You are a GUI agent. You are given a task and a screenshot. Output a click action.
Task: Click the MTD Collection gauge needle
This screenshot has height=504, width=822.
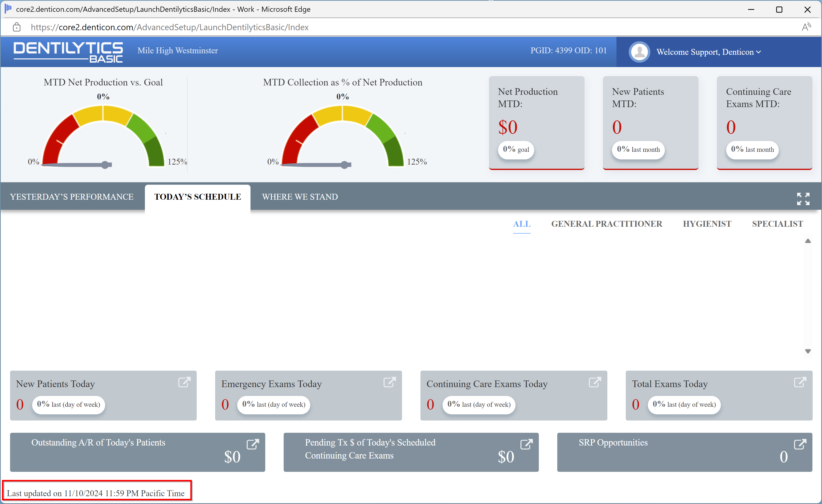click(316, 165)
